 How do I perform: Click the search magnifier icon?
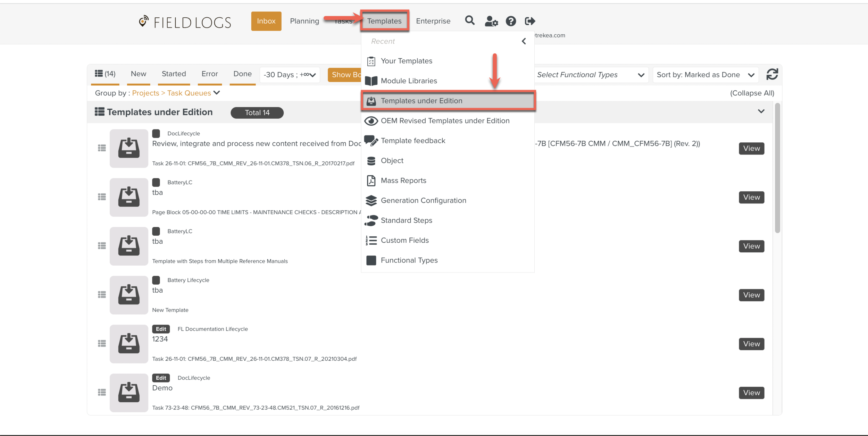point(469,21)
